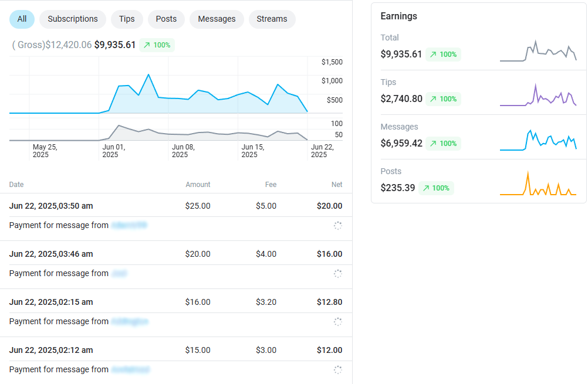Show Messages earnings only

[217, 19]
